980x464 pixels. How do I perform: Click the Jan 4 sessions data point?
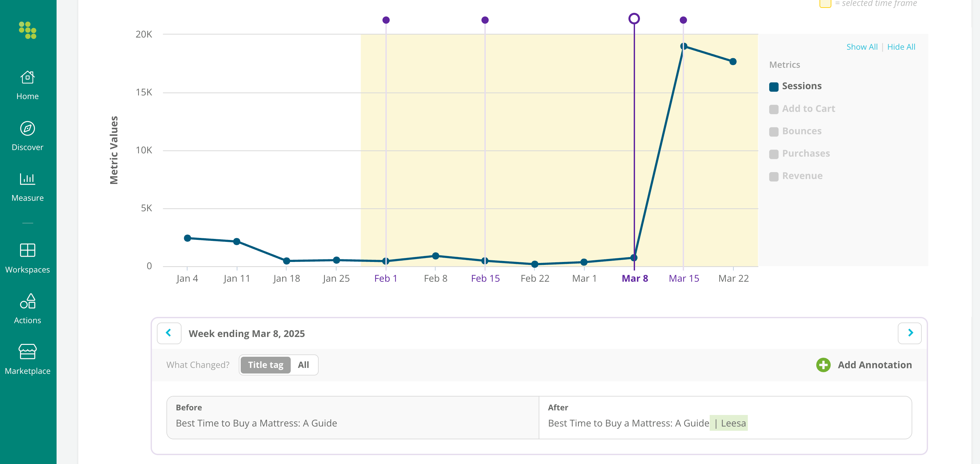point(187,238)
